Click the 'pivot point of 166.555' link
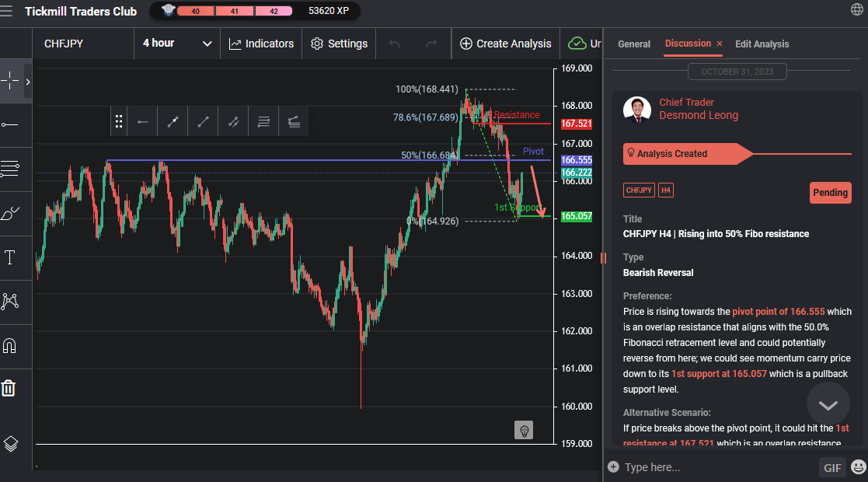The height and width of the screenshot is (482, 868). [x=779, y=312]
